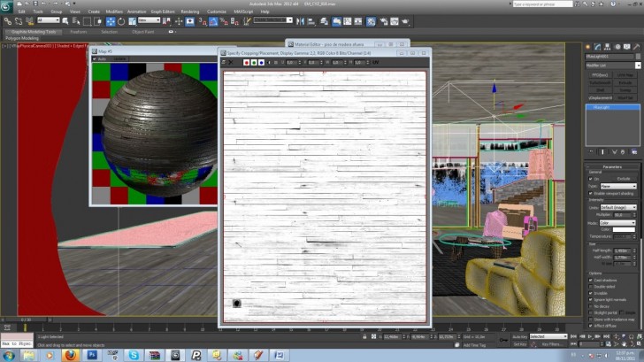Open the Display command panel tab
Screen dimensions: 644x362
pyautogui.click(x=626, y=47)
